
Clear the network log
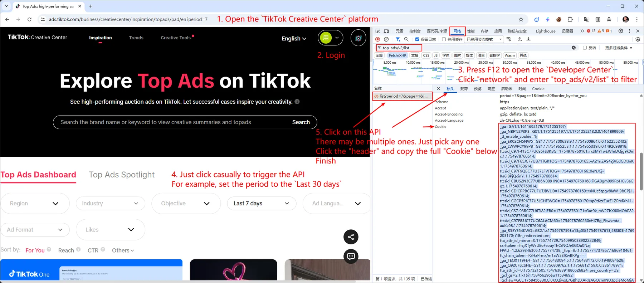[386, 39]
